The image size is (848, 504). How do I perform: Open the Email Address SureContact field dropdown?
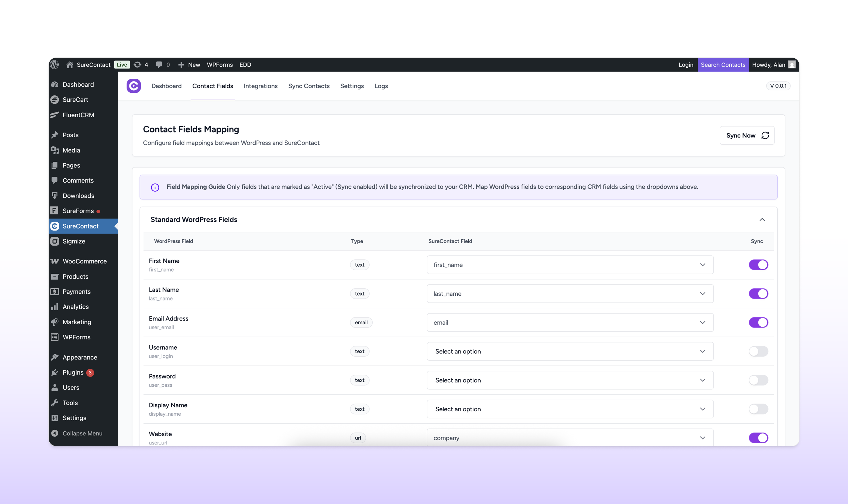pyautogui.click(x=570, y=322)
